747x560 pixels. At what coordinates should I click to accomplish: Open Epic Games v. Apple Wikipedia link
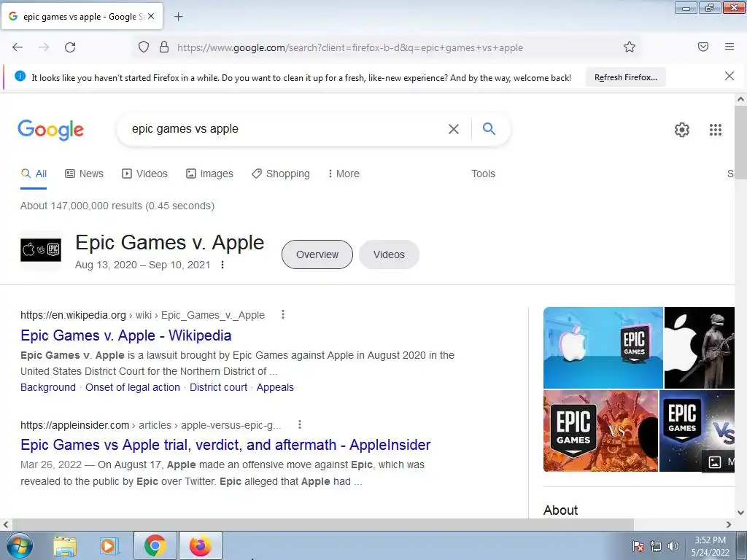pos(125,335)
